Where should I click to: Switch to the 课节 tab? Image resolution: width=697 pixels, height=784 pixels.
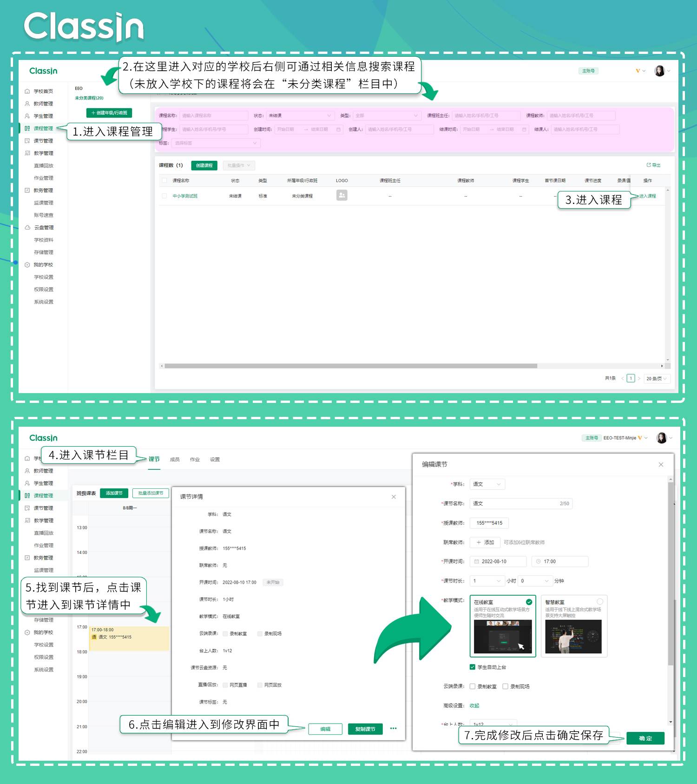[154, 459]
